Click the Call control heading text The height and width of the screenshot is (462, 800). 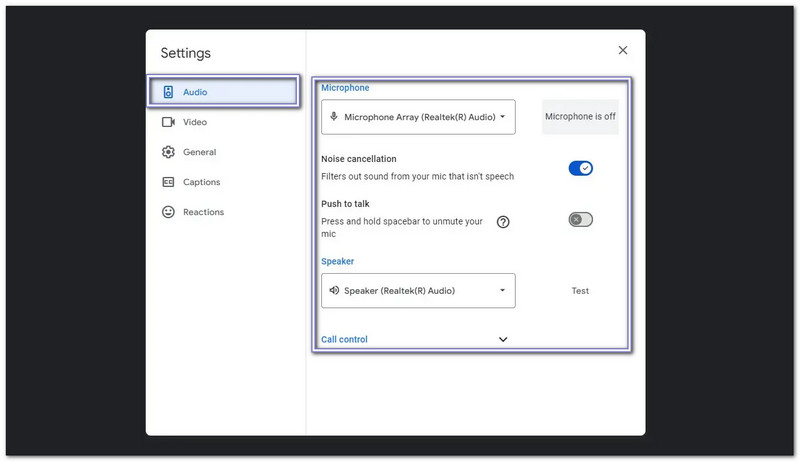344,339
